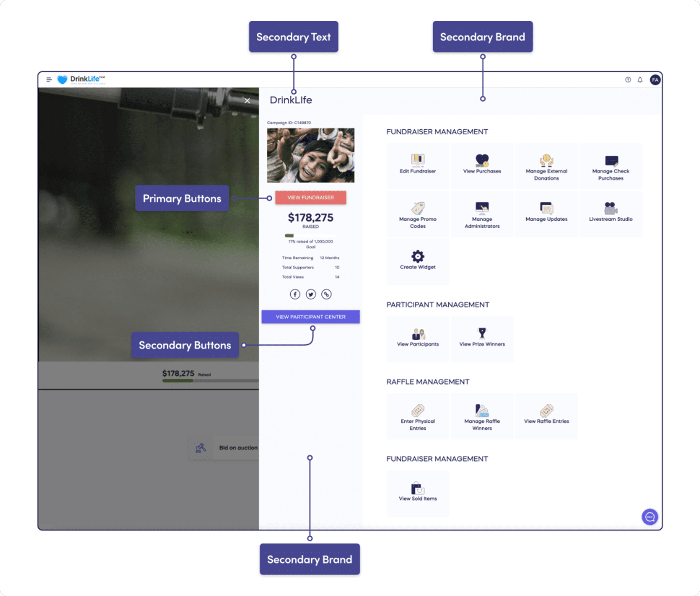The height and width of the screenshot is (596, 700).
Task: Copy fundraiser link with chain icon
Action: click(x=326, y=294)
